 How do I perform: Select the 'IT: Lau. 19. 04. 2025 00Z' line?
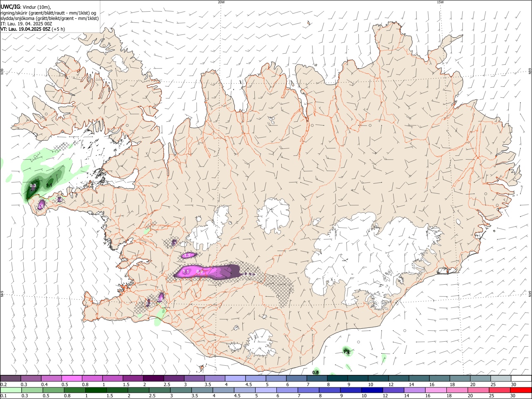tap(26, 24)
